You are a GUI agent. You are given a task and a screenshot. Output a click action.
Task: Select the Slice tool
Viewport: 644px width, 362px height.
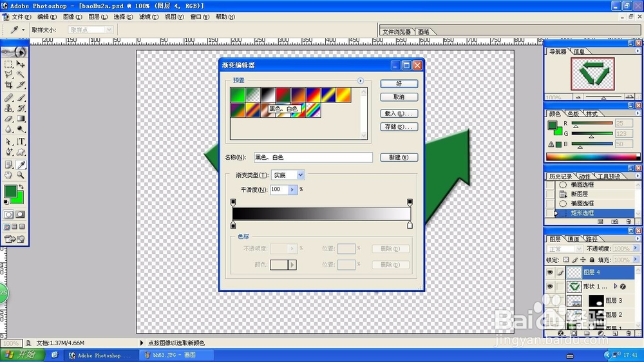pos(21,84)
